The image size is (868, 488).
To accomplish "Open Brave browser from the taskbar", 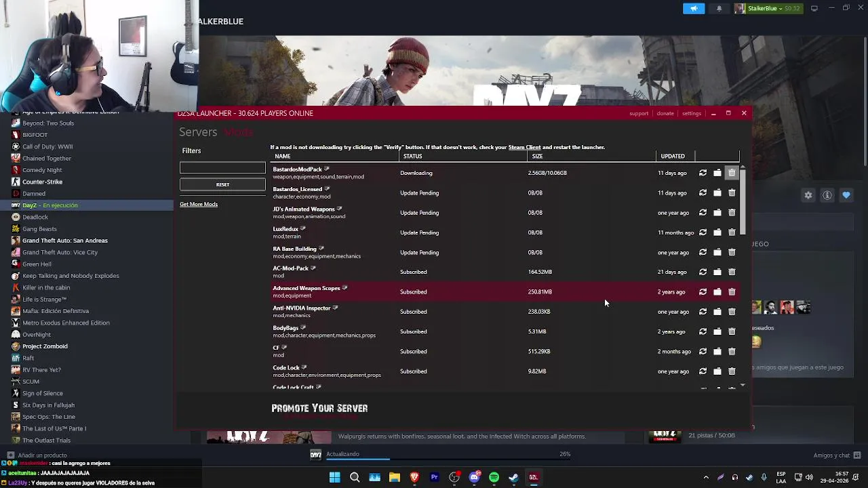I will click(x=414, y=477).
